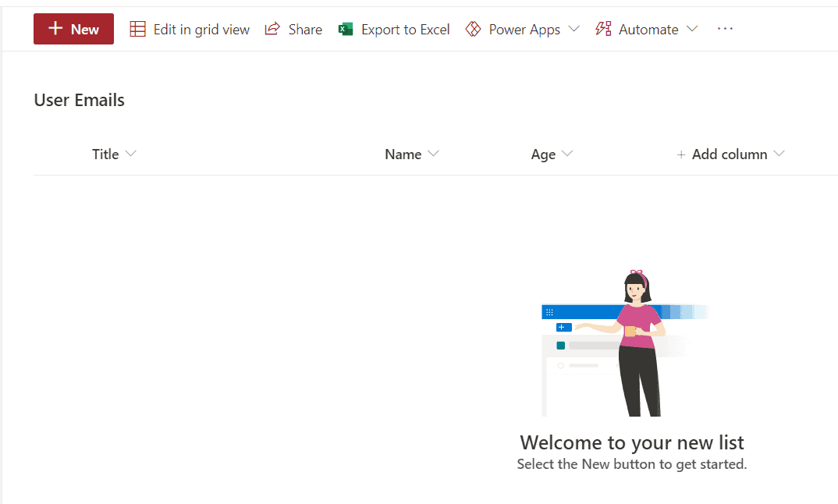Click the Power Apps diamond icon
Viewport: 838px width, 504px height.
pyautogui.click(x=473, y=29)
